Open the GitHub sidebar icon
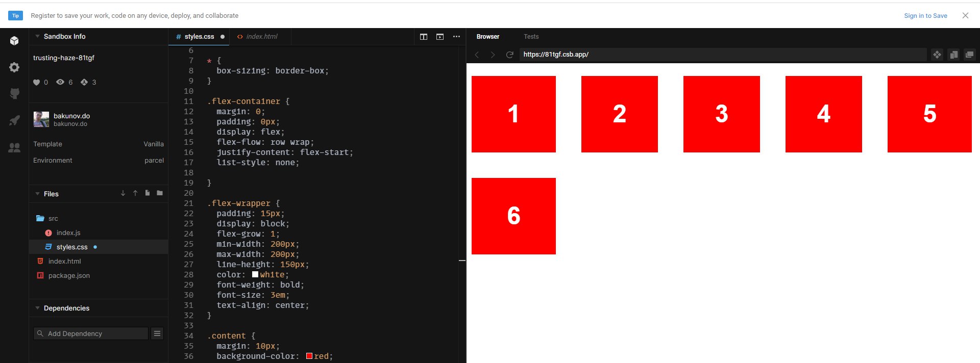Image resolution: width=980 pixels, height=363 pixels. (x=14, y=94)
